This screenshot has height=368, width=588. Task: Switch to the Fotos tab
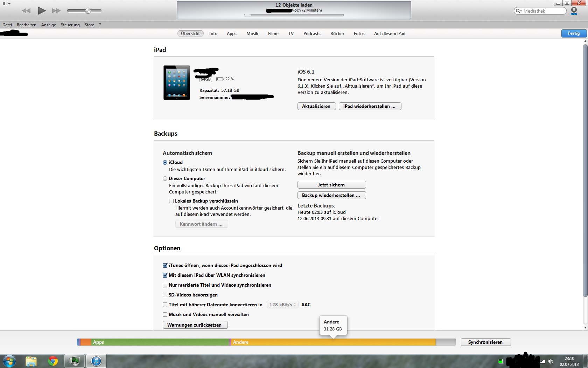click(x=359, y=34)
